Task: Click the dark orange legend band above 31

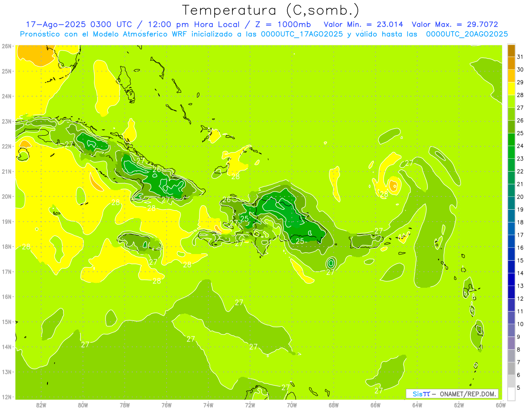Action: 511,51
